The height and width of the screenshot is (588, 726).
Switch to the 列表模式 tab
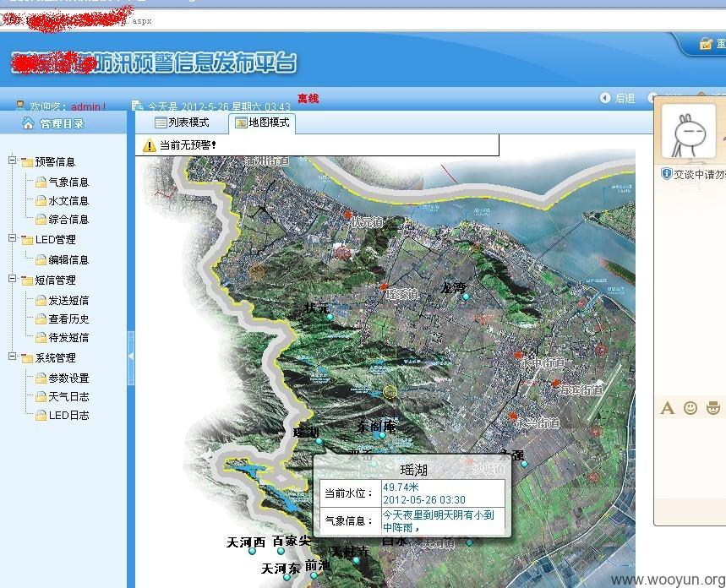(182, 122)
